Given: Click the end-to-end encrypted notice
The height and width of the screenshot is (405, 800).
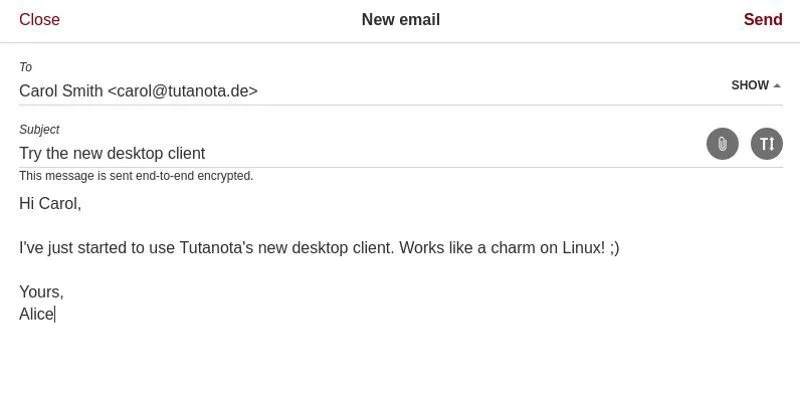Looking at the screenshot, I should click(136, 176).
